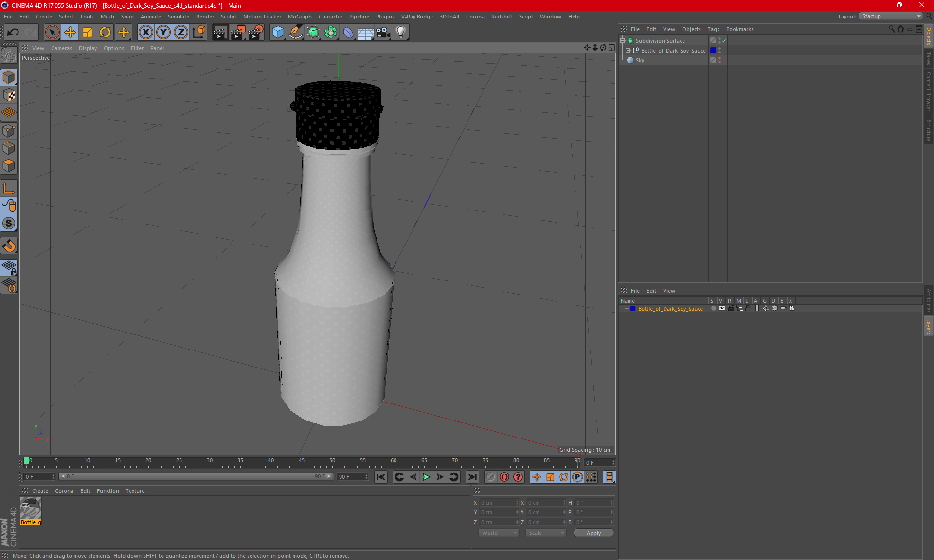
Task: Go to start of animation
Action: coord(381,477)
